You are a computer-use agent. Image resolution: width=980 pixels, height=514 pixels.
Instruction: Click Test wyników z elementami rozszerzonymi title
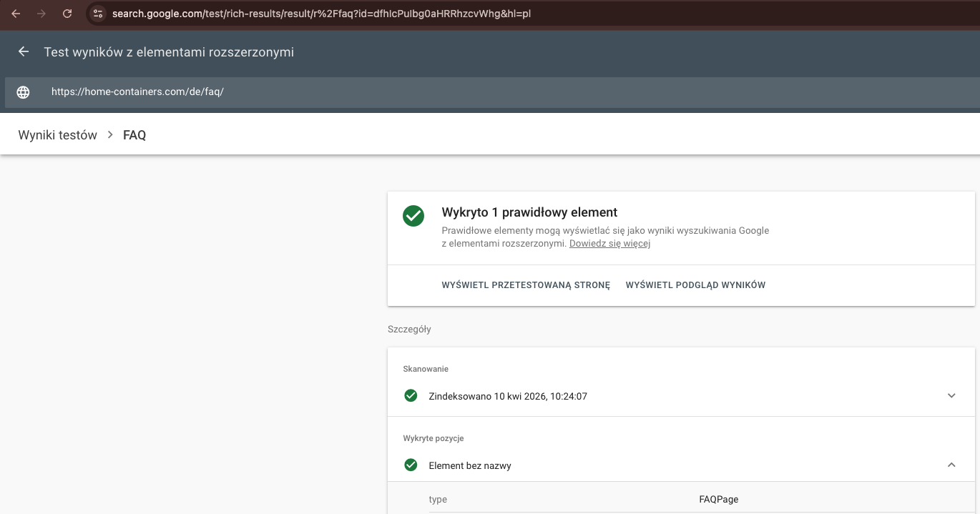point(169,52)
